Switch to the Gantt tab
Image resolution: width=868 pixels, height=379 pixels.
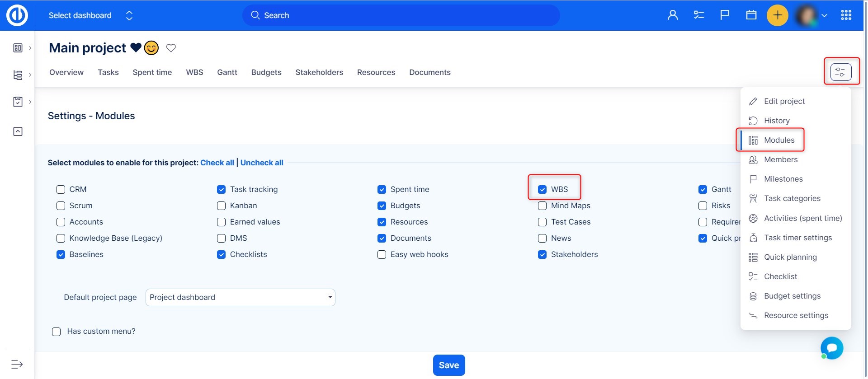[227, 72]
